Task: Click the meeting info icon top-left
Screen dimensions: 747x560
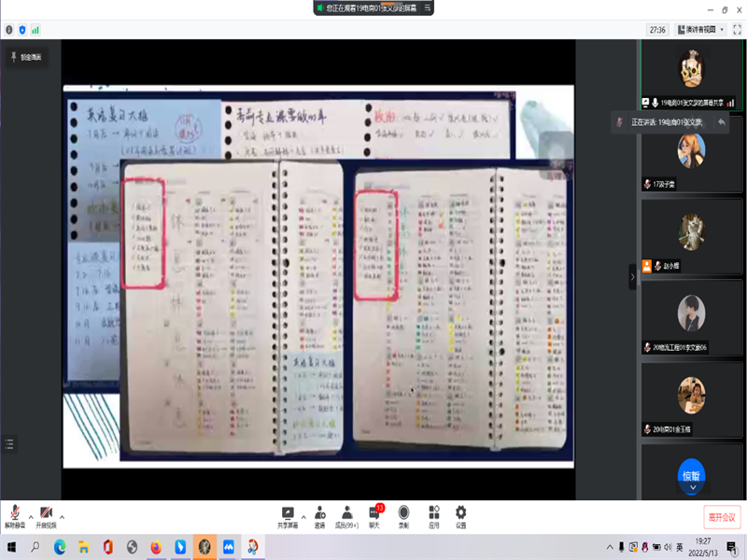Action: click(x=9, y=30)
